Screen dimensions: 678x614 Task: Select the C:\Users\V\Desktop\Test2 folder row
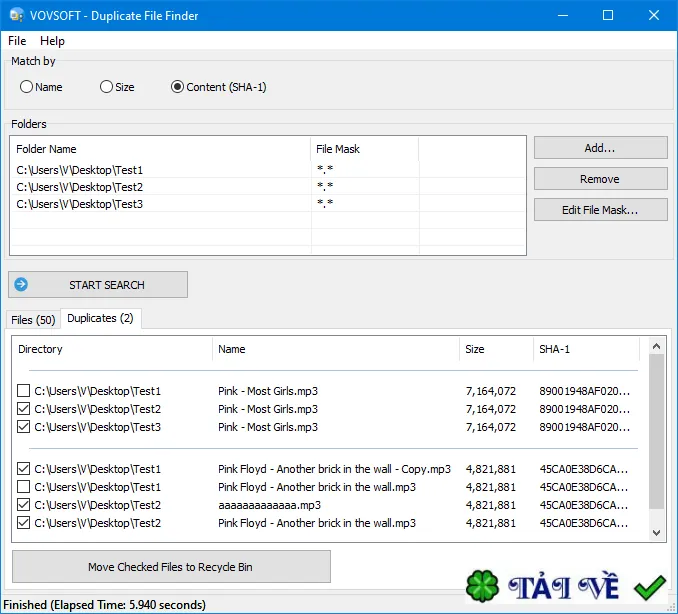pyautogui.click(x=268, y=187)
